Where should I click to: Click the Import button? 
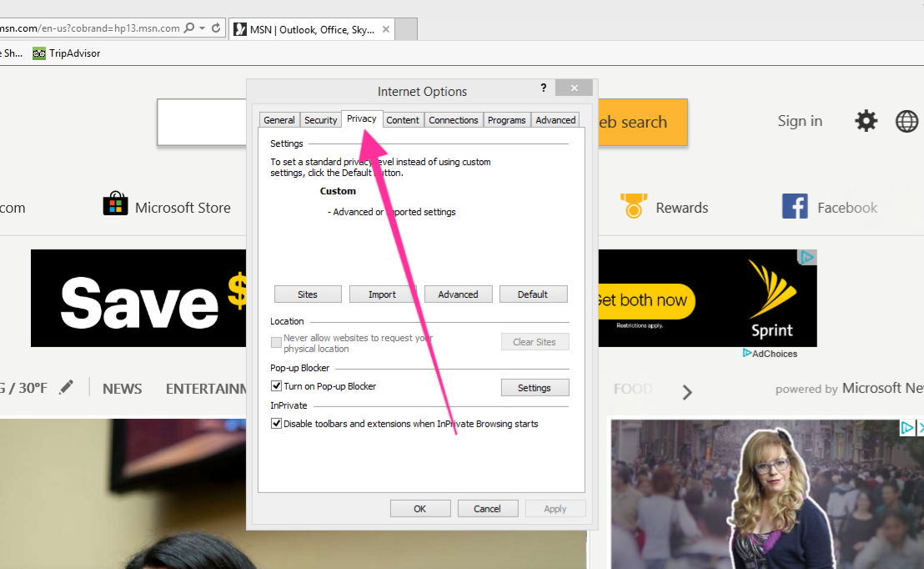383,295
